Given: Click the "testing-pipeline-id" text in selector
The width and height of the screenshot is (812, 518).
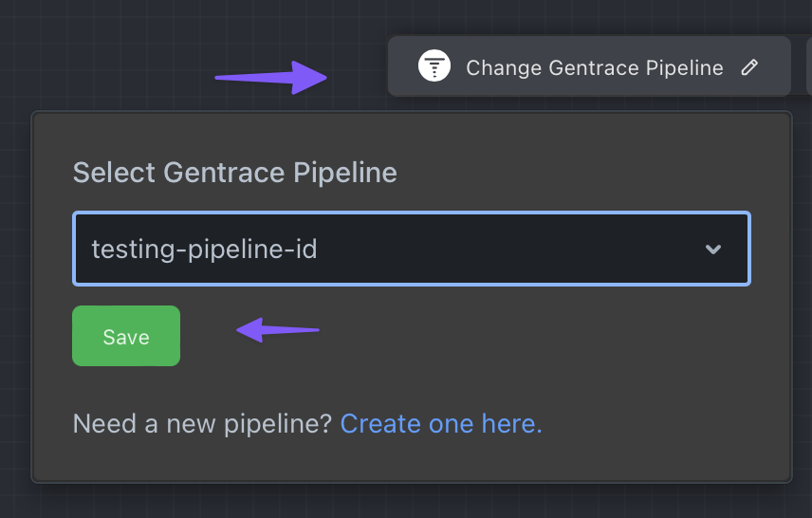Looking at the screenshot, I should coord(204,250).
